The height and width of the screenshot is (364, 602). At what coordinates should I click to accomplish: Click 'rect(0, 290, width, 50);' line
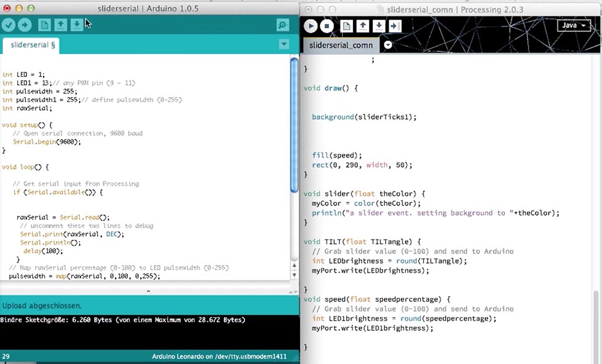tap(362, 165)
